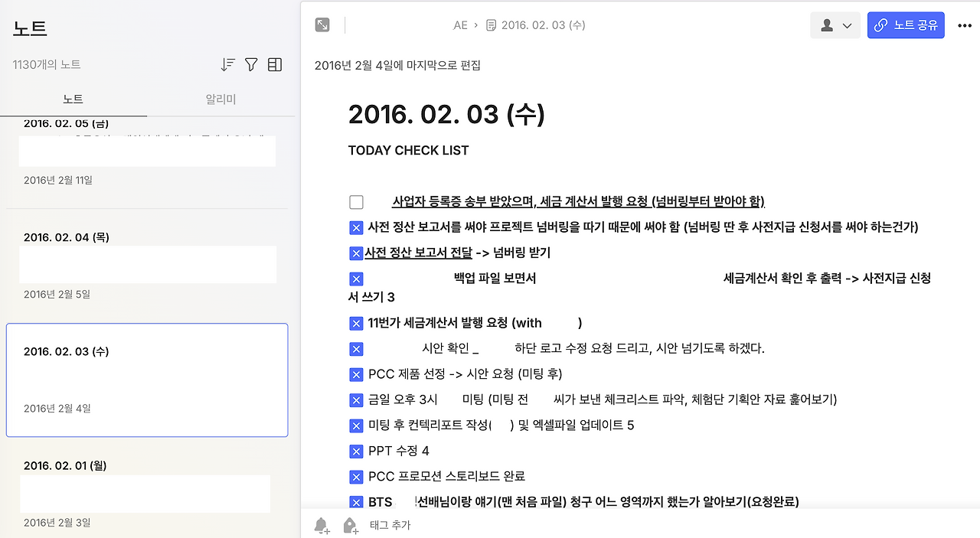This screenshot has height=538, width=980.
Task: Open the AE notebook link
Action: click(460, 24)
